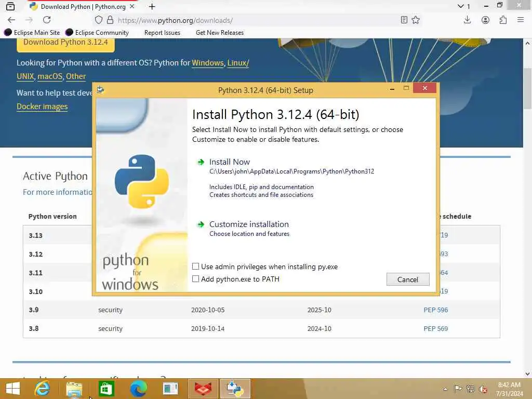
Task: Open the volume tray icon
Action: (x=483, y=389)
